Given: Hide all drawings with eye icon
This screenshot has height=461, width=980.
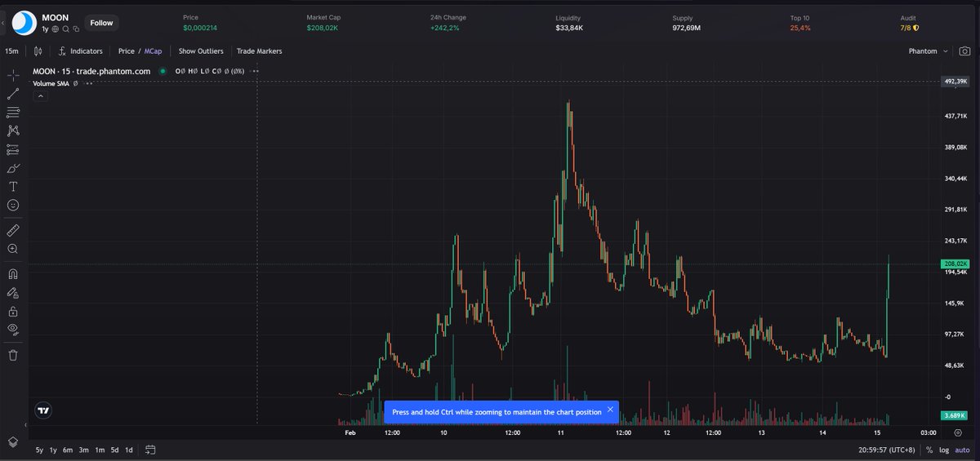Looking at the screenshot, I should click(13, 329).
